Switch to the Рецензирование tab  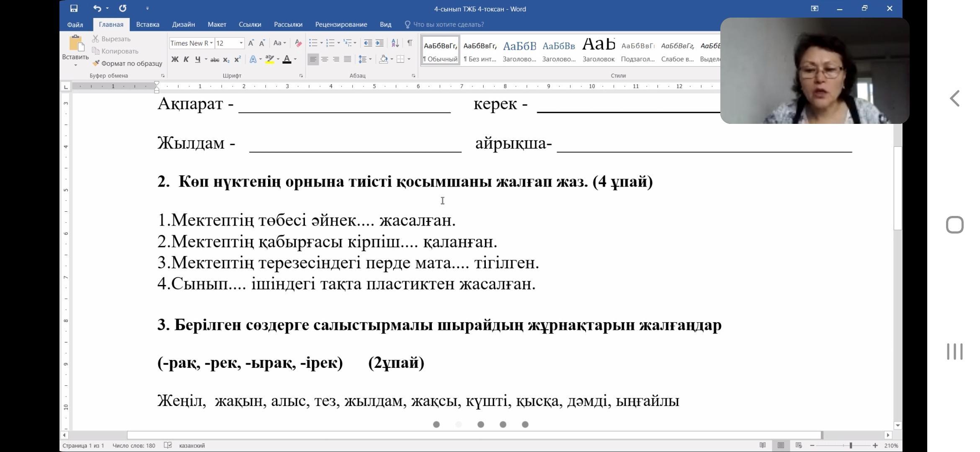tap(341, 24)
